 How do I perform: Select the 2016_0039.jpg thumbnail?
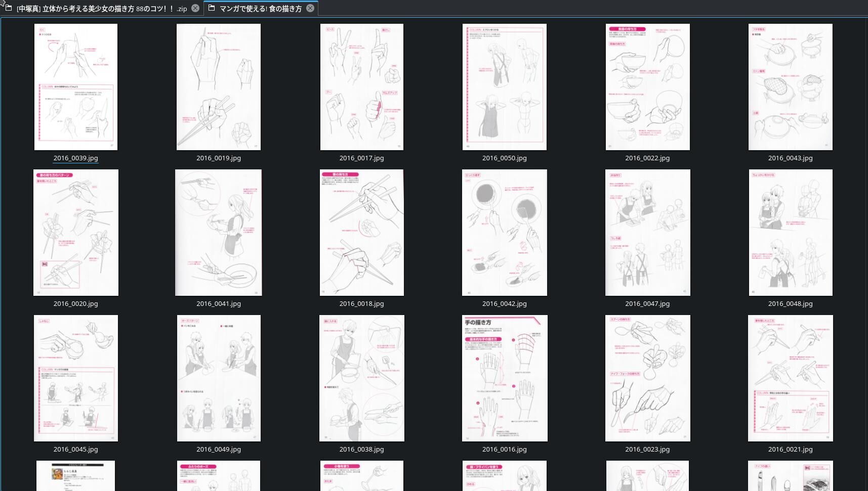76,87
